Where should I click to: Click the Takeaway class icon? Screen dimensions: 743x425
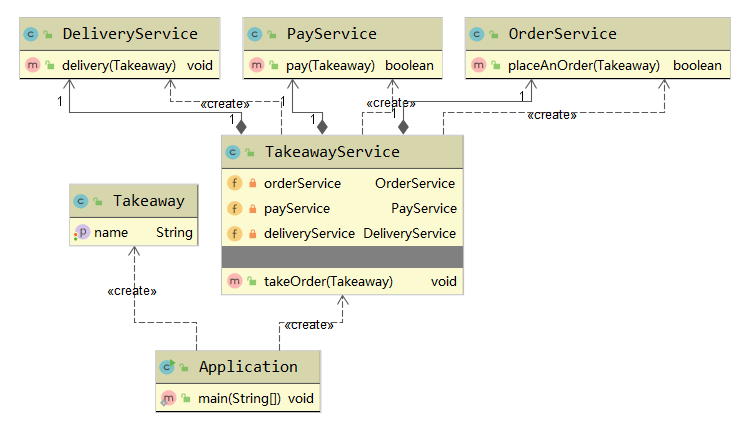tap(81, 201)
